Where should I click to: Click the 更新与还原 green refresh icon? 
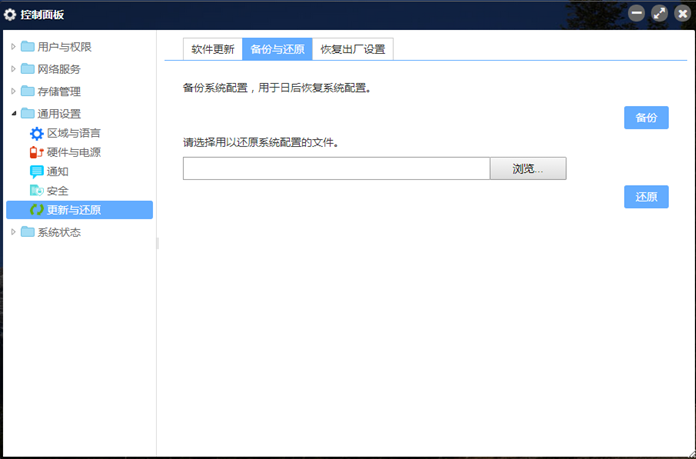[37, 210]
